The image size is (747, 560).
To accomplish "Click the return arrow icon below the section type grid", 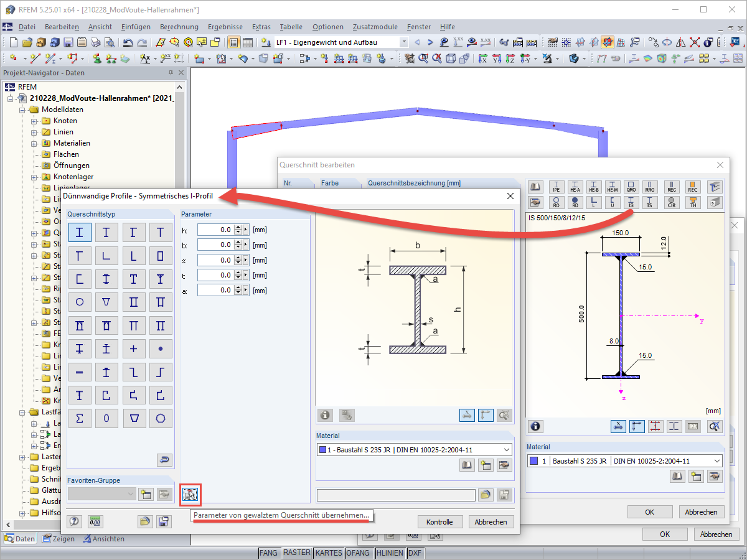I will coord(164,460).
